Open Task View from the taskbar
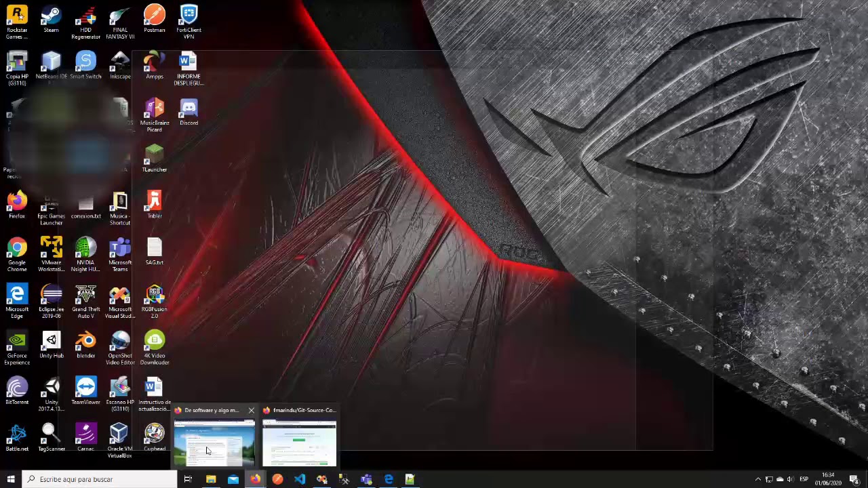The image size is (868, 488). (x=188, y=479)
